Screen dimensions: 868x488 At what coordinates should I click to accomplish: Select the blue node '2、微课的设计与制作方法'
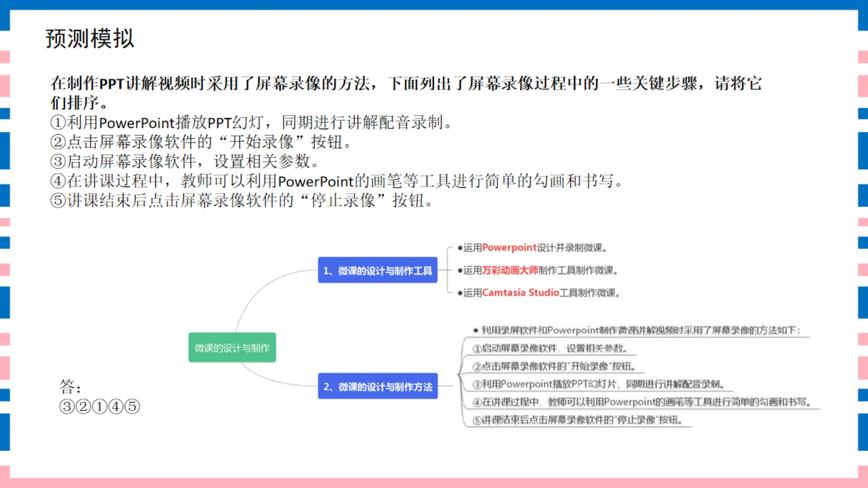click(378, 386)
